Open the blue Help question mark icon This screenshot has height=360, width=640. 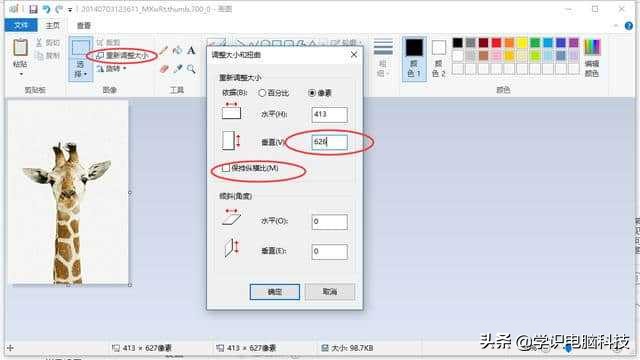pyautogui.click(x=629, y=26)
